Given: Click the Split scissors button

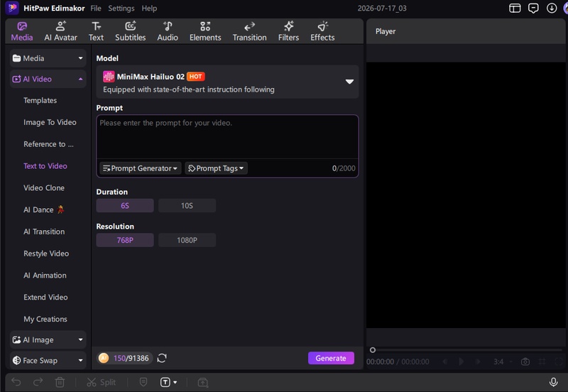Looking at the screenshot, I should click(x=102, y=382).
